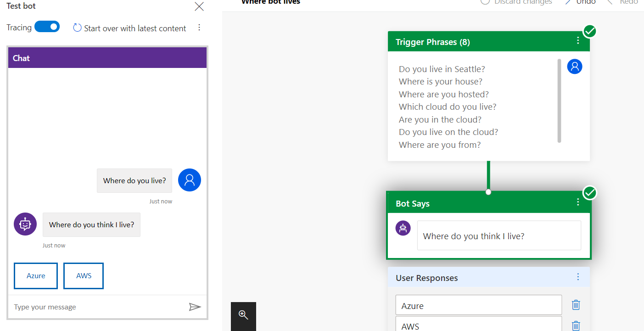Click the Bot Says header title

[413, 203]
